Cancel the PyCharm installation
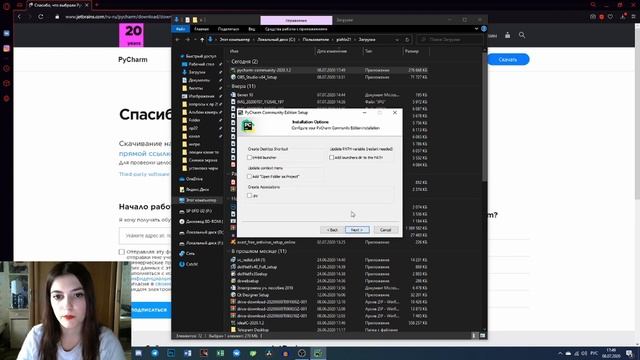640x360 pixels. (385, 230)
